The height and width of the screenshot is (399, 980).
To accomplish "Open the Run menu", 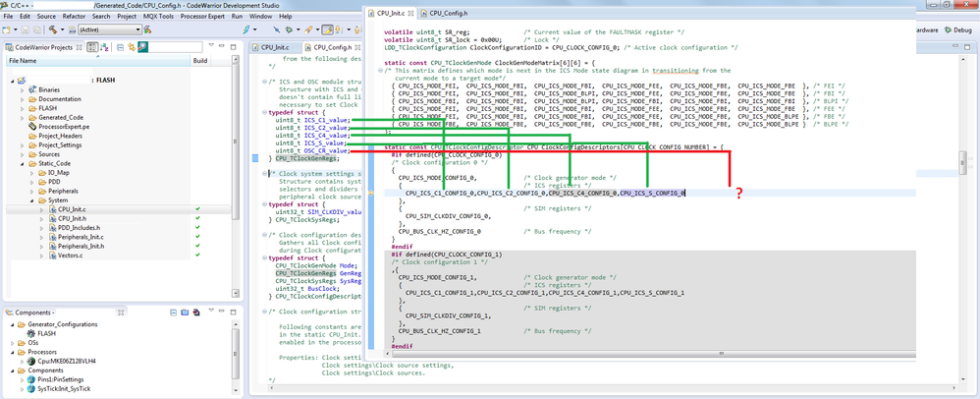I will click(x=237, y=17).
